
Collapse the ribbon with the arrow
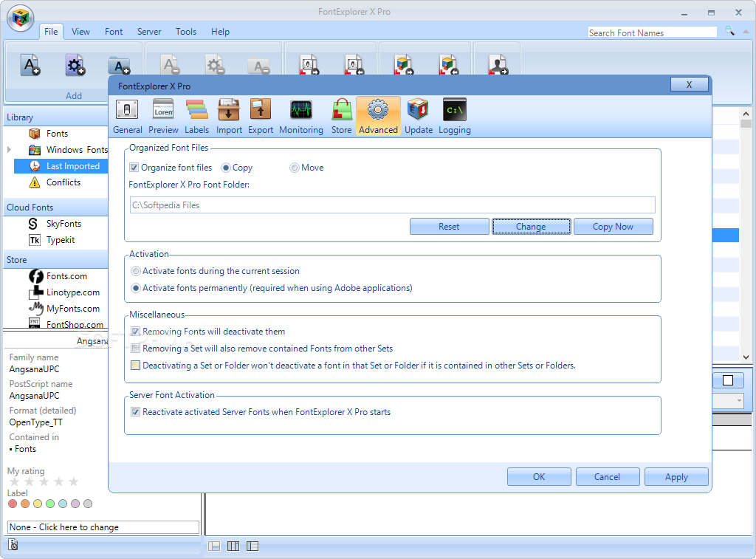click(x=746, y=31)
